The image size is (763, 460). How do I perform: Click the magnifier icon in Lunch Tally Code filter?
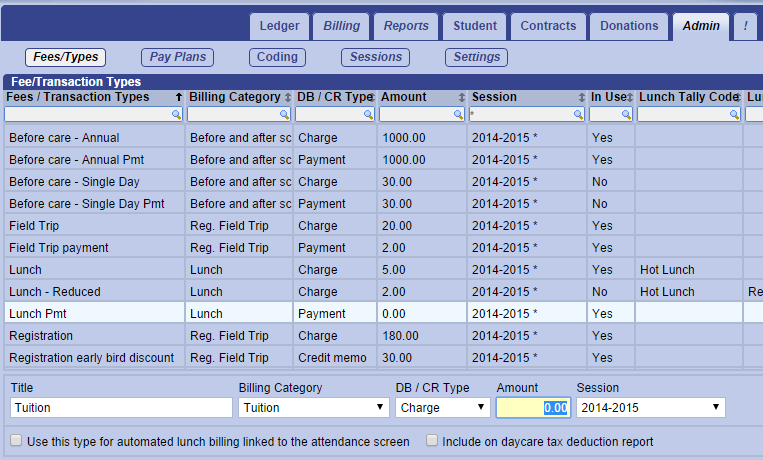tap(734, 115)
